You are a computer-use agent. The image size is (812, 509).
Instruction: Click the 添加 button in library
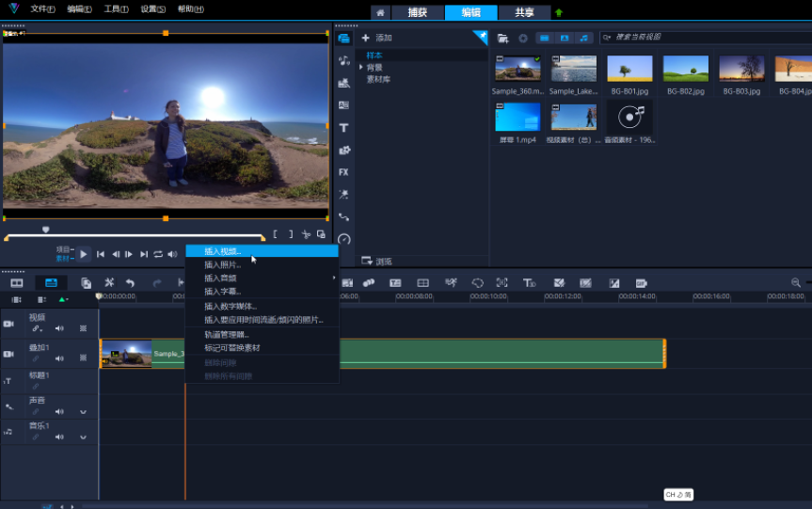(x=376, y=38)
